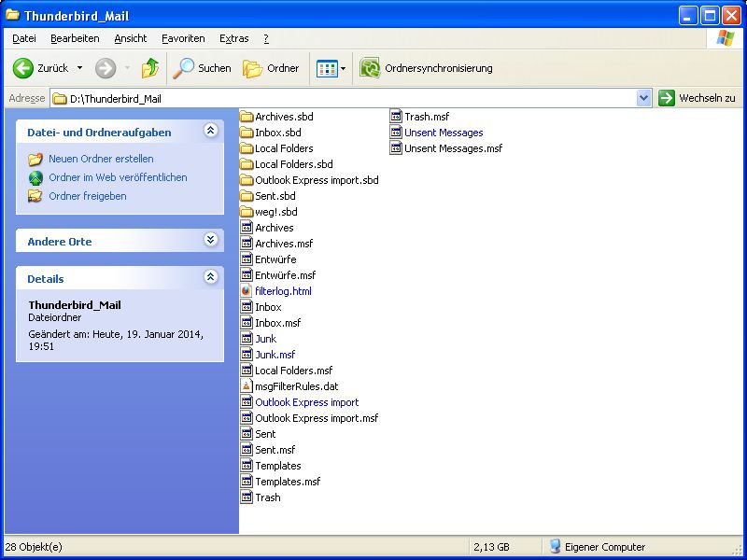The image size is (747, 560).
Task: Select the Archives.sbd folder icon
Action: tap(247, 117)
